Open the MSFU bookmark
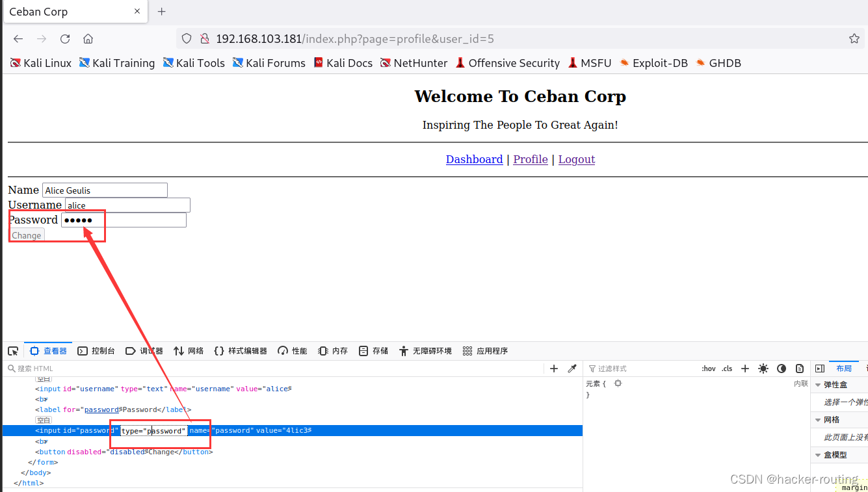This screenshot has width=868, height=492. (590, 63)
